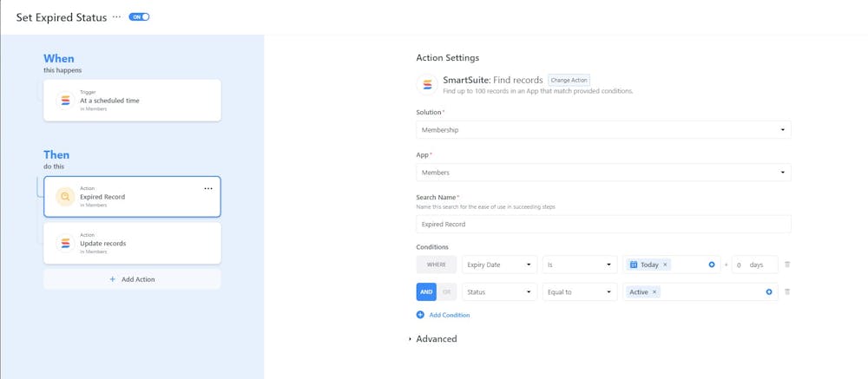The image size is (868, 379).
Task: Click the SmartSuite icon on the scheduled trigger card
Action: [64, 101]
